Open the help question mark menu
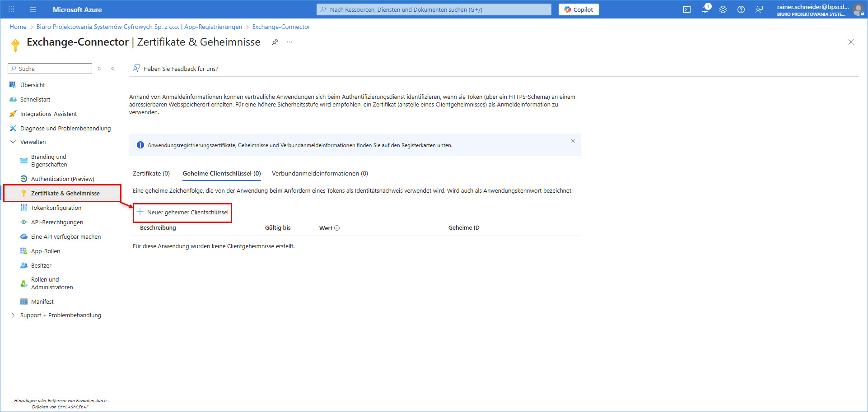 coord(741,9)
